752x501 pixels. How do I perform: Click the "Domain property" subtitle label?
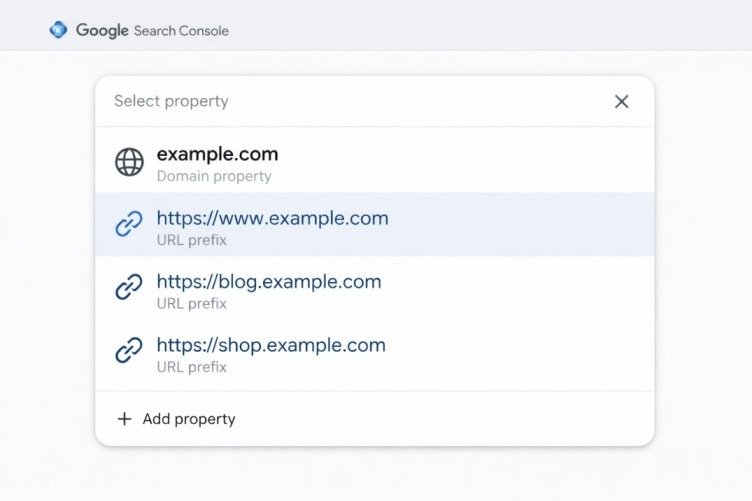click(214, 176)
